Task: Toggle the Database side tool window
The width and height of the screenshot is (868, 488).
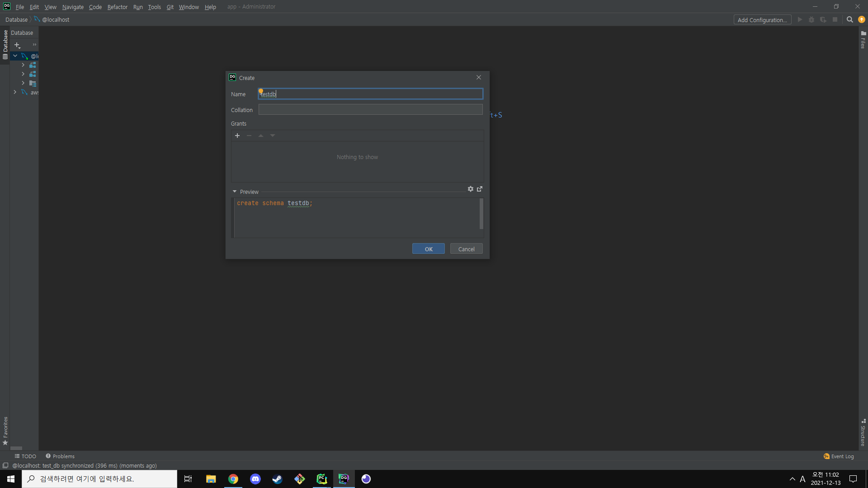Action: pos(5,44)
